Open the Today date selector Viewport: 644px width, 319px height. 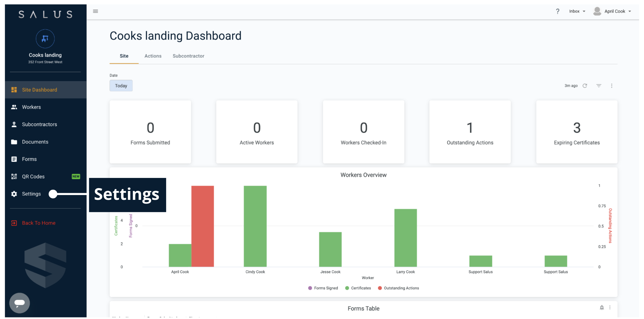(x=121, y=86)
